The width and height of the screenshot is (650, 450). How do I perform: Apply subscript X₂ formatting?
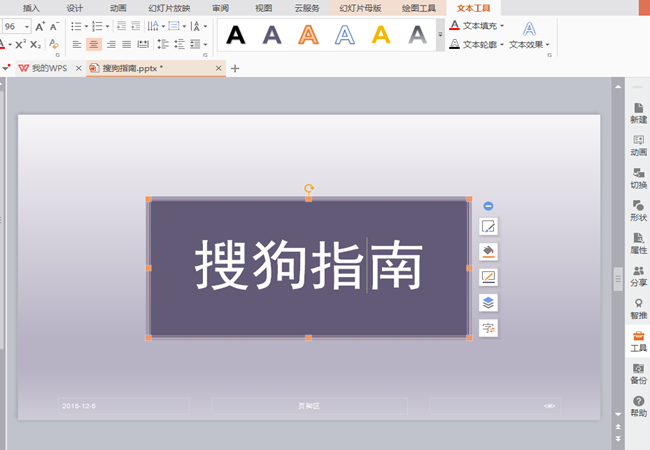click(x=36, y=44)
